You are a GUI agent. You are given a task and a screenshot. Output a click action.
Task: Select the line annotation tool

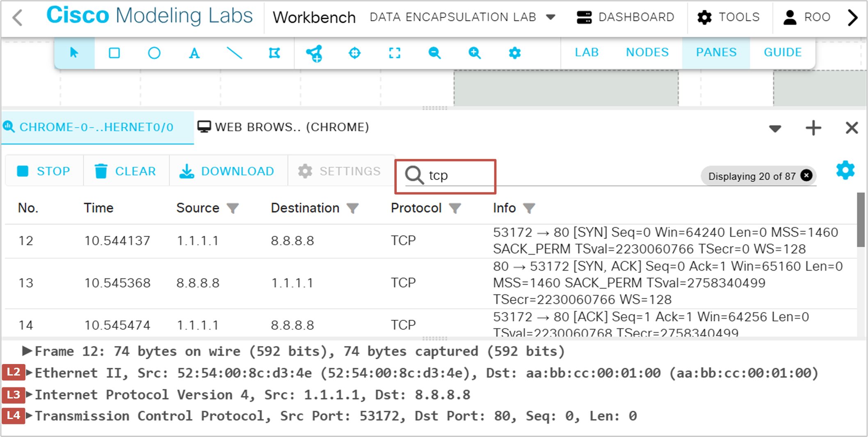tap(234, 53)
